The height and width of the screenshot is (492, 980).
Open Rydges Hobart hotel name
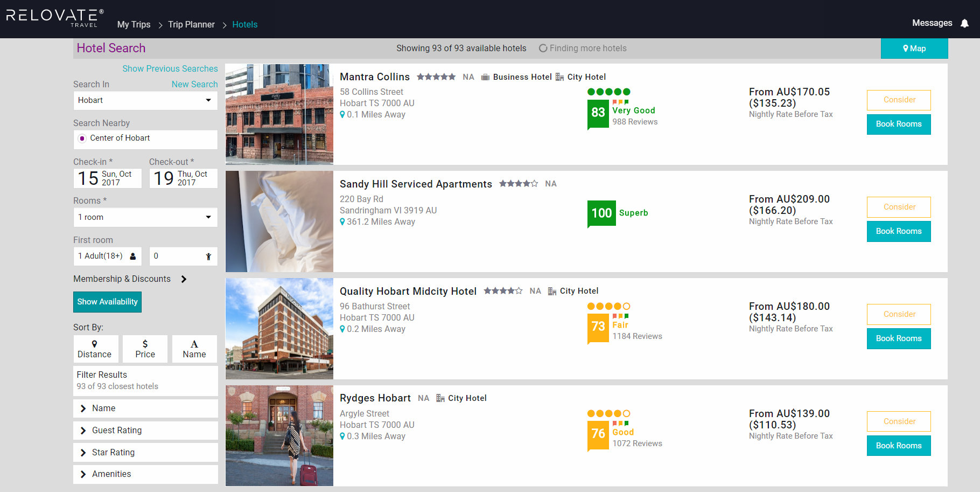coord(375,398)
